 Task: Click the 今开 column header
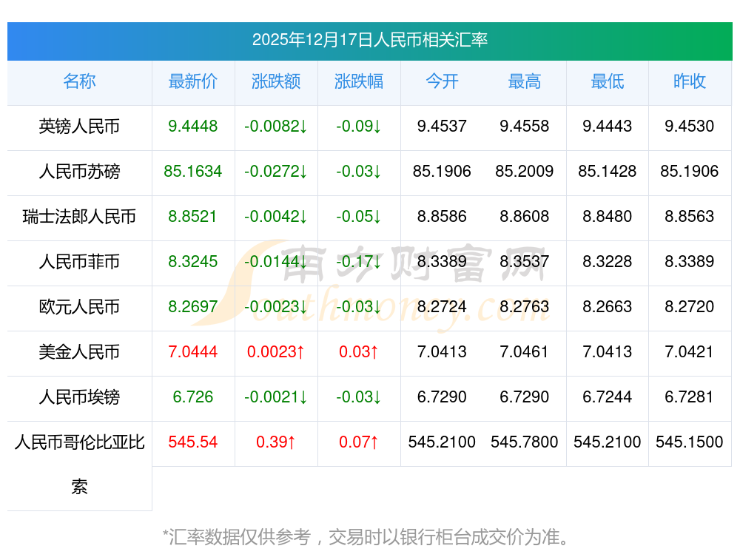click(442, 82)
